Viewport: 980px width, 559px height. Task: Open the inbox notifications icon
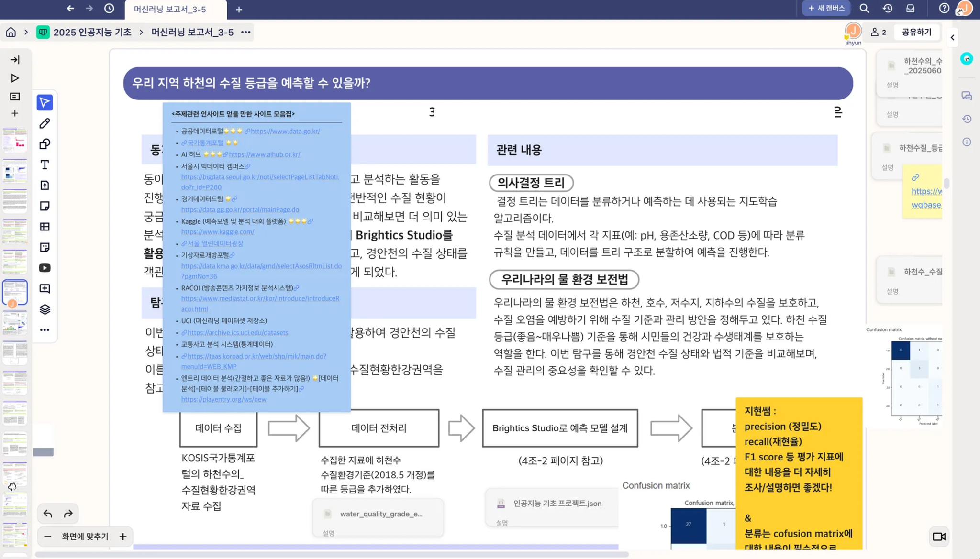[911, 8]
